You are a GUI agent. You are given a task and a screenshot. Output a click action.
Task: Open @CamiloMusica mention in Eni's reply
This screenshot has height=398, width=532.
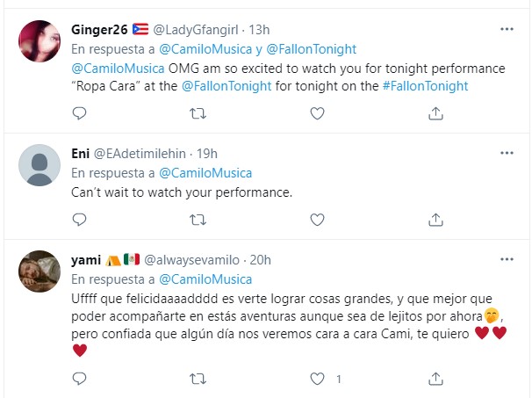point(208,172)
